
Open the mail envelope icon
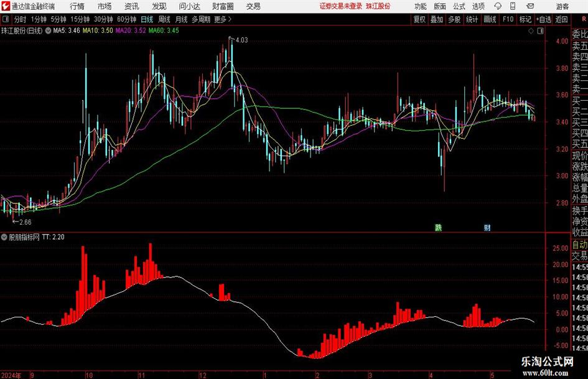tap(530, 6)
